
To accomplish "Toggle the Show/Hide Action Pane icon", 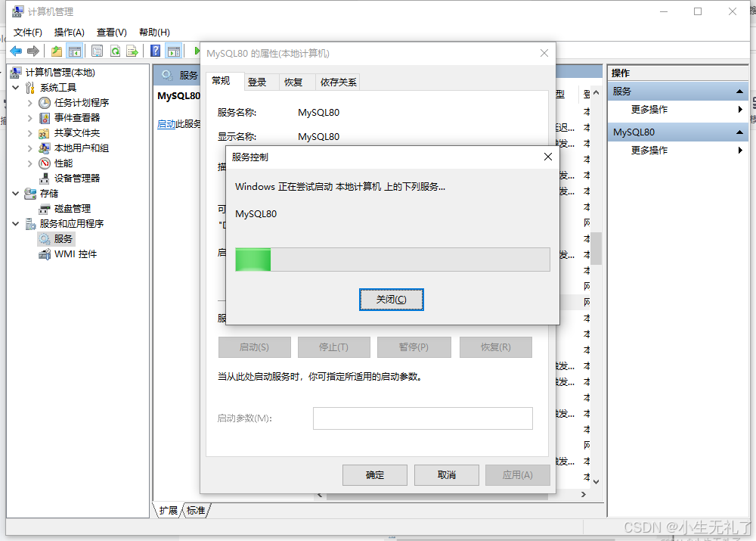I will pos(174,51).
